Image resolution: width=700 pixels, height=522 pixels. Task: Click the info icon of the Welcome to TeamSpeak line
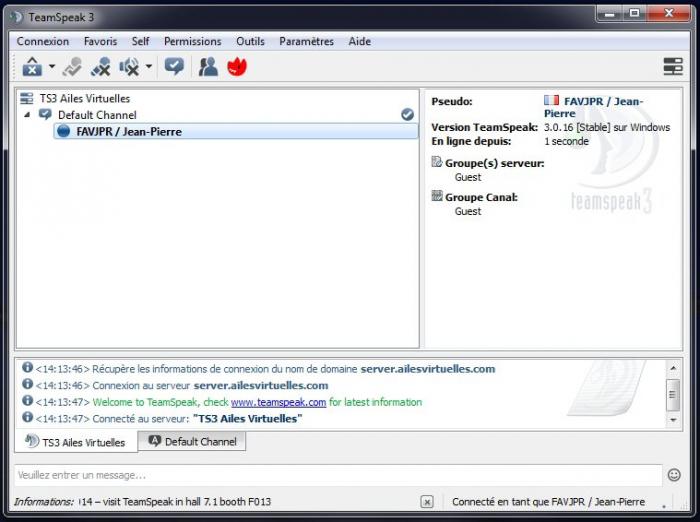coord(27,400)
